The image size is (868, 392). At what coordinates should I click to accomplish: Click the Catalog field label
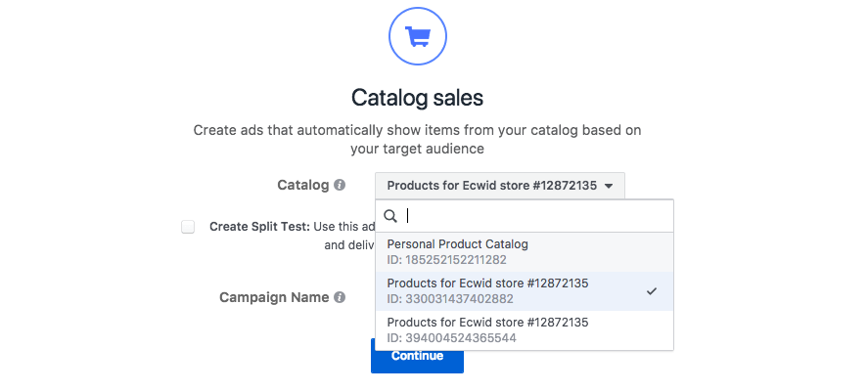(x=303, y=185)
